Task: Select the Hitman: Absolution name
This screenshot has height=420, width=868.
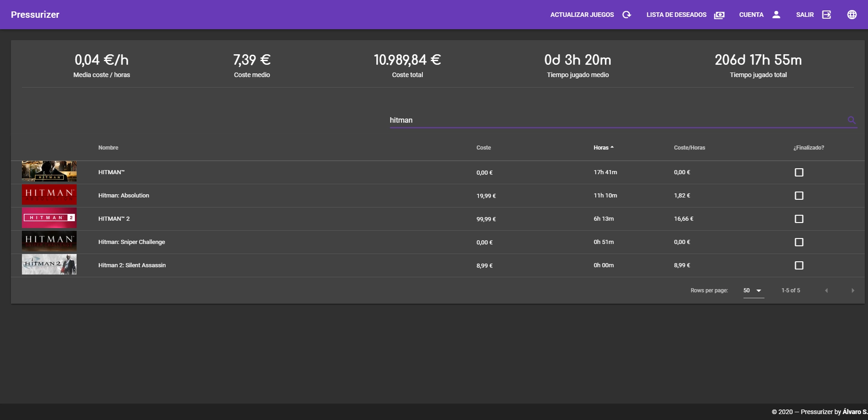Action: pyautogui.click(x=124, y=196)
